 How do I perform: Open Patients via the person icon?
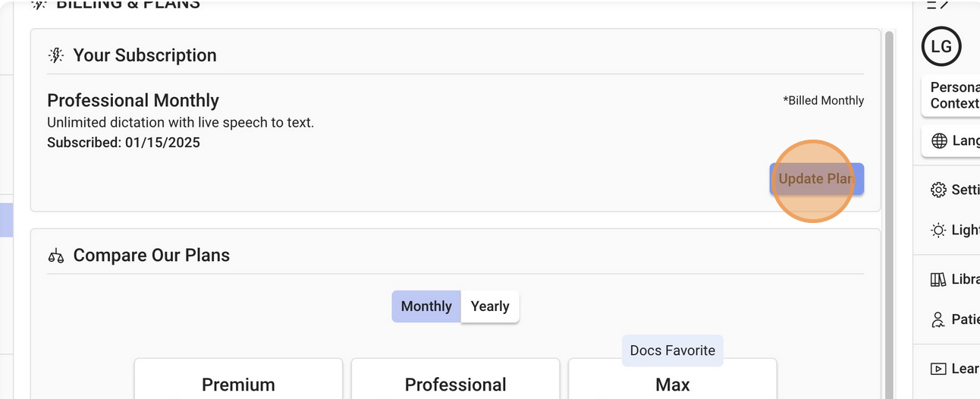(x=939, y=319)
